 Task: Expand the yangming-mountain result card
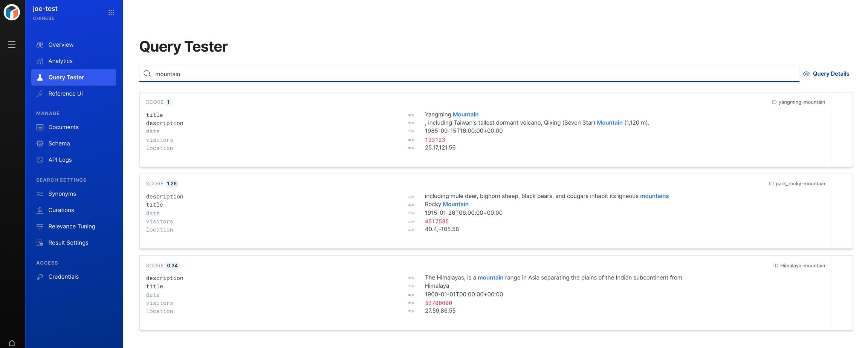[x=842, y=130]
